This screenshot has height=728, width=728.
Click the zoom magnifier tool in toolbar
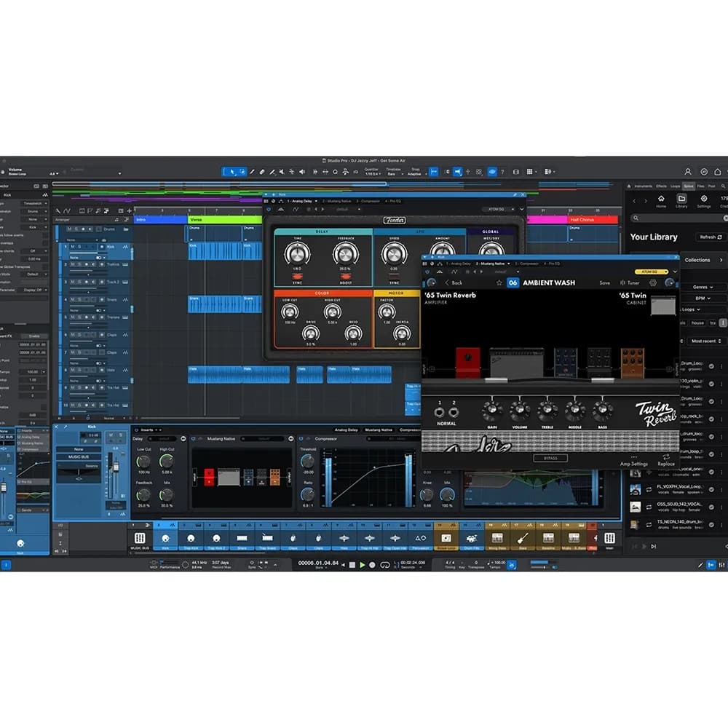335,172
